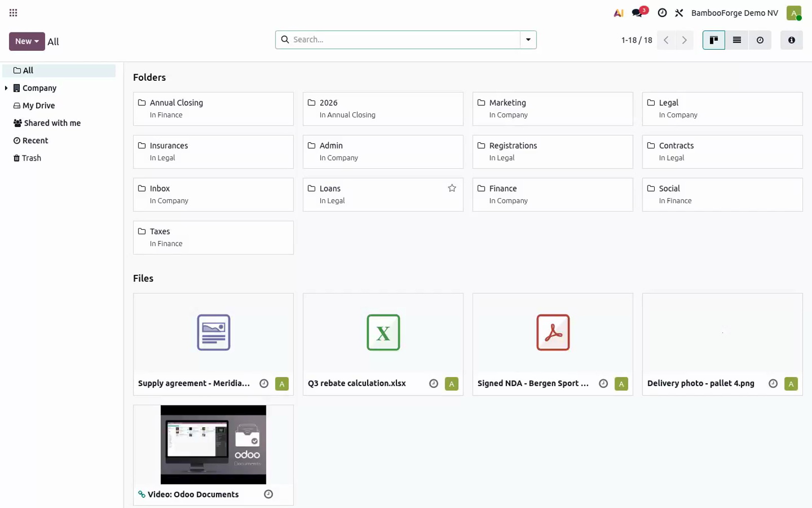
Task: Toggle the info details panel
Action: coord(792,40)
